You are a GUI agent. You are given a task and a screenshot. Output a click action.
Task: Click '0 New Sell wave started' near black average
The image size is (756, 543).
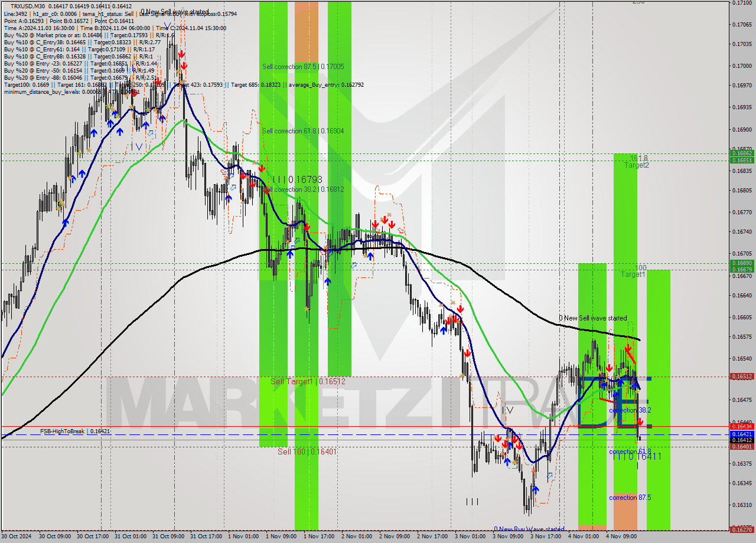tap(593, 318)
